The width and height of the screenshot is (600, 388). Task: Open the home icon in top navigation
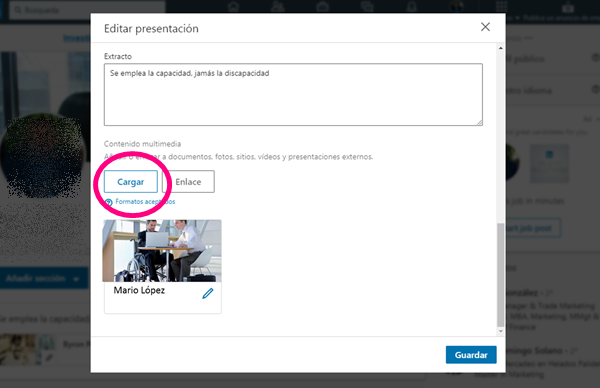tap(233, 7)
